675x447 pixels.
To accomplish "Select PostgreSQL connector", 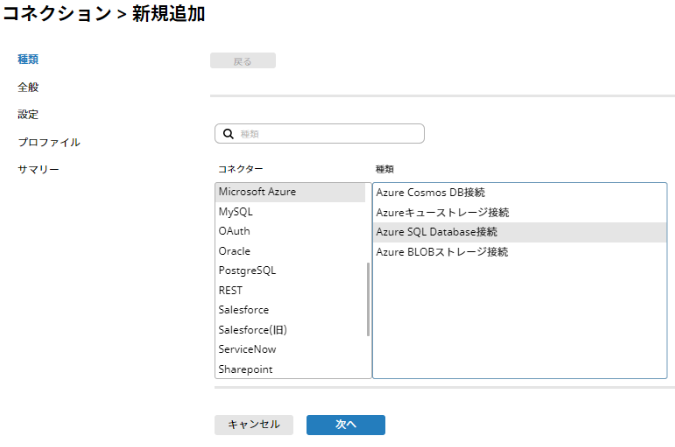I will 290,270.
